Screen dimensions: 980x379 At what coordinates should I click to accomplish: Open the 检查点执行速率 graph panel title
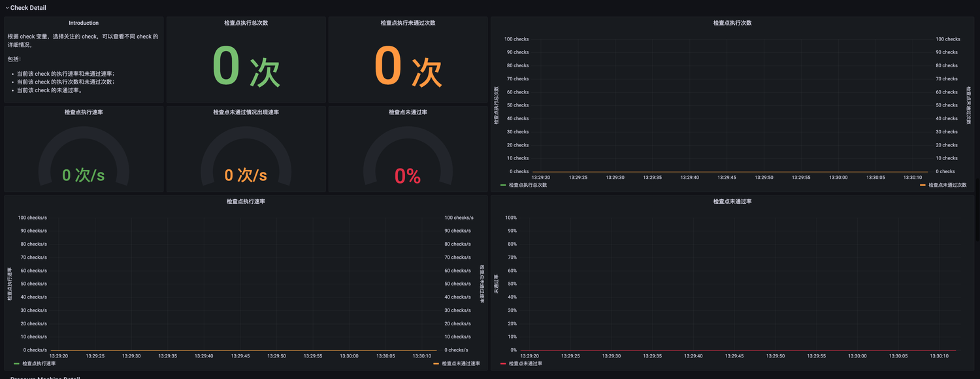[246, 201]
